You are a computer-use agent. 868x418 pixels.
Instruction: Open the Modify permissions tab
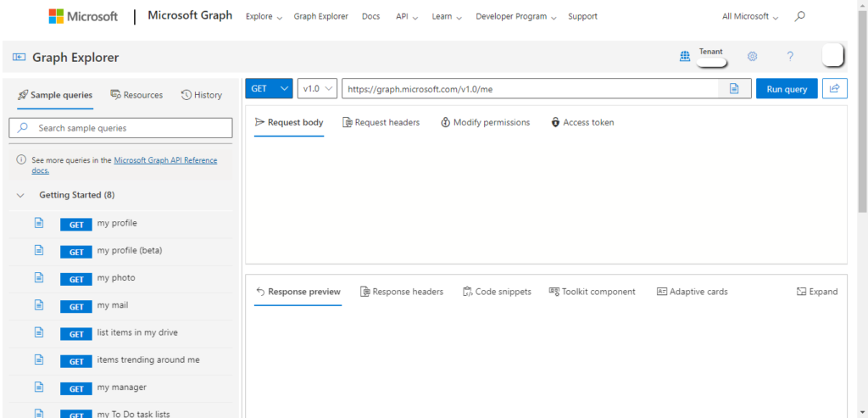pos(485,122)
